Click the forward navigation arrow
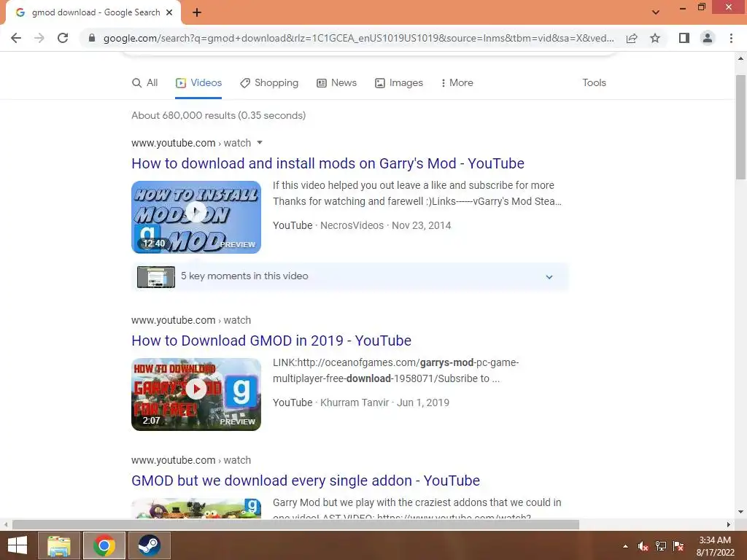747x560 pixels. (x=39, y=38)
